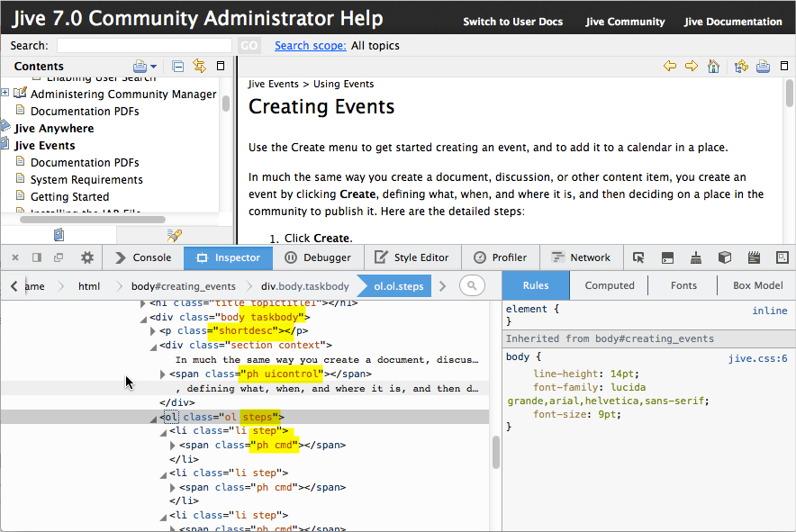Select Jive Events book

(45, 146)
